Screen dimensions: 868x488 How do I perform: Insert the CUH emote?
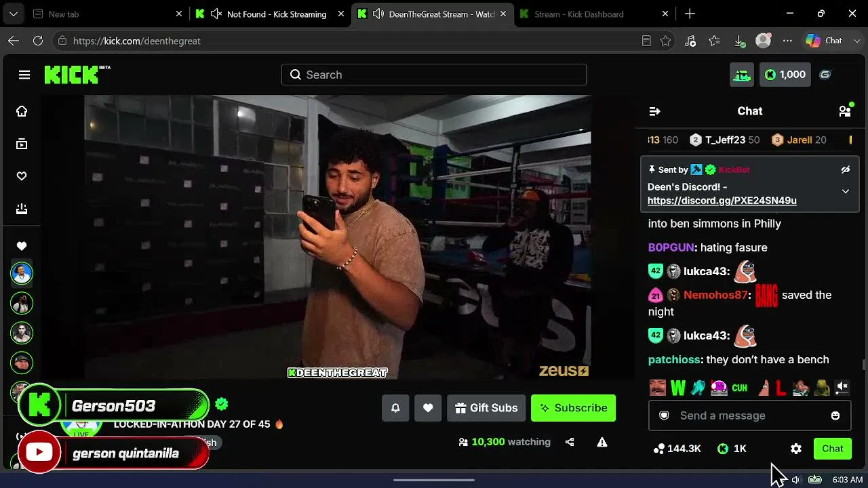pos(740,388)
